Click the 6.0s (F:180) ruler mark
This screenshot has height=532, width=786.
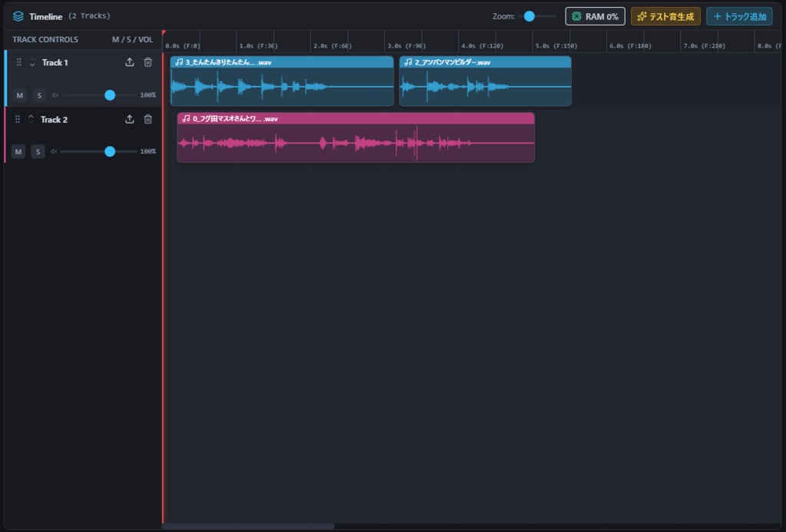[x=630, y=45]
